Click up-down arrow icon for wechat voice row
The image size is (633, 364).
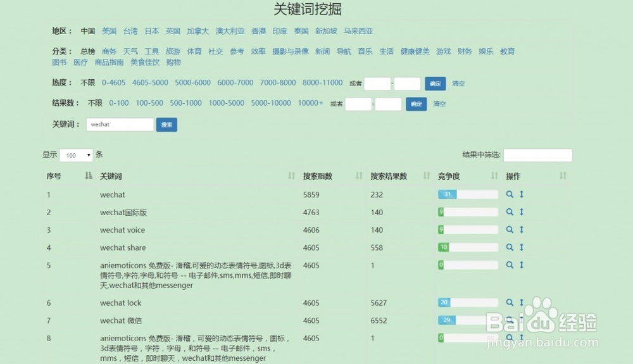[x=522, y=230]
